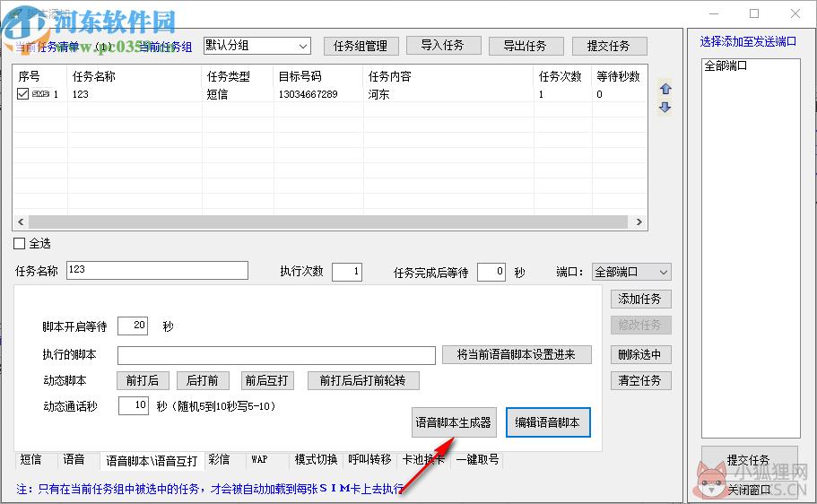Viewport: 817px width, 504px height.
Task: Move selected task down with blue arrow
Action: [665, 107]
